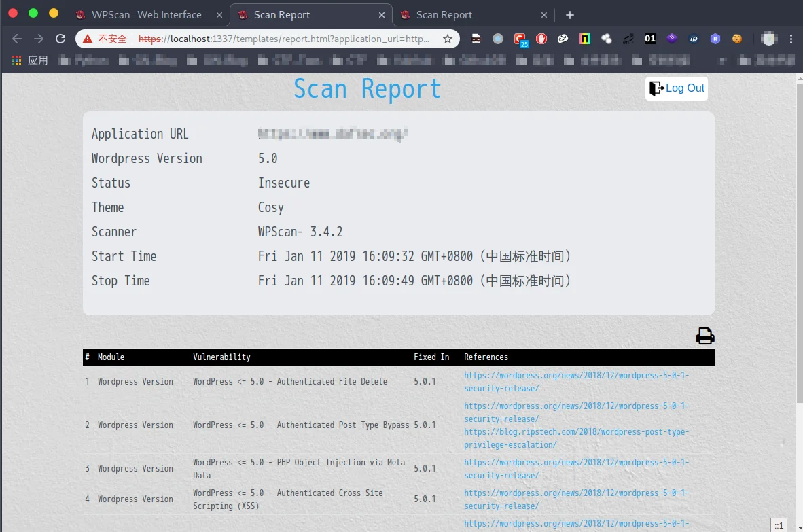
Task: Click the Scanner value WPScan- 3.4.2
Action: (300, 232)
